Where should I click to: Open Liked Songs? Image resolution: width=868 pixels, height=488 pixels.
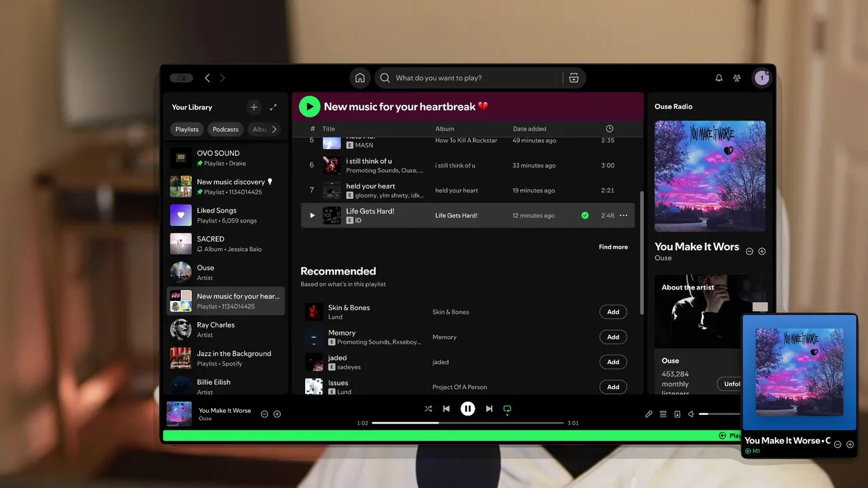226,215
